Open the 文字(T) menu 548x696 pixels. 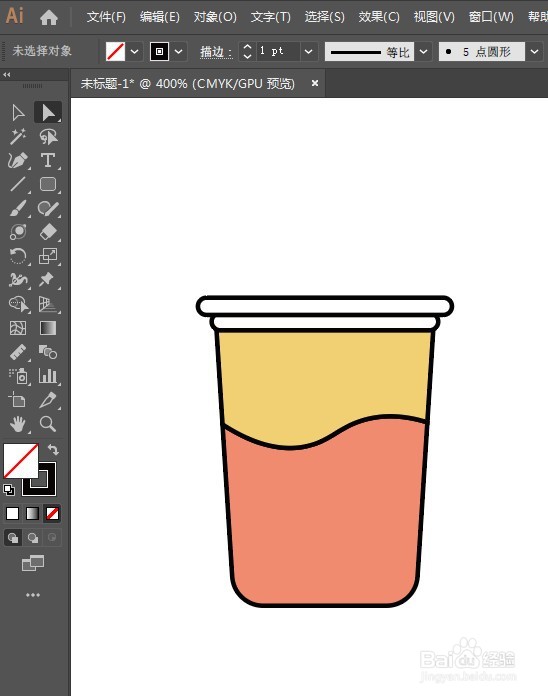(271, 17)
